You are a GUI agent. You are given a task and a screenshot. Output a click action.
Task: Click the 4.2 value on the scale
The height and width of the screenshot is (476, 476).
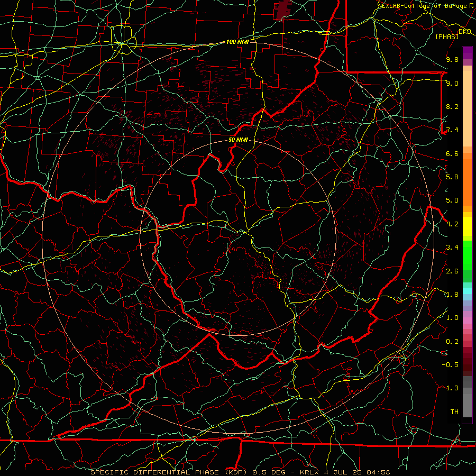pyautogui.click(x=452, y=224)
